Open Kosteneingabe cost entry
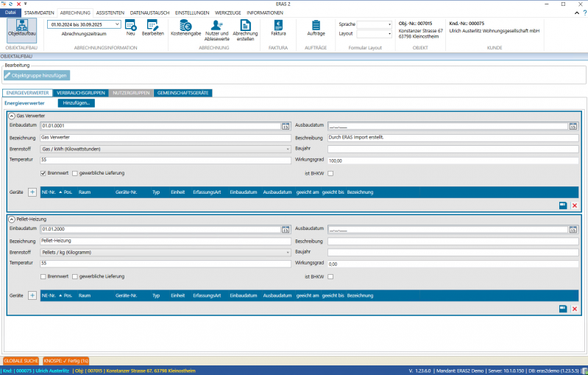 (x=185, y=28)
